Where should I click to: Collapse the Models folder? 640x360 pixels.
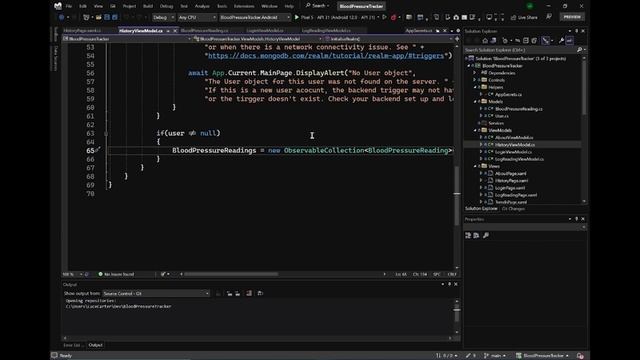475,102
